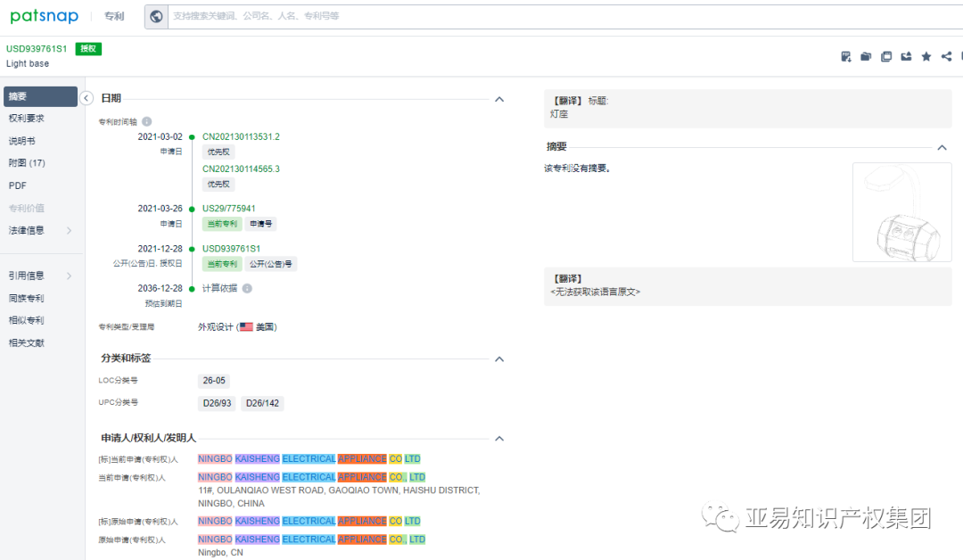Click 专利 in the top navigation
The image size is (963, 560).
(114, 17)
